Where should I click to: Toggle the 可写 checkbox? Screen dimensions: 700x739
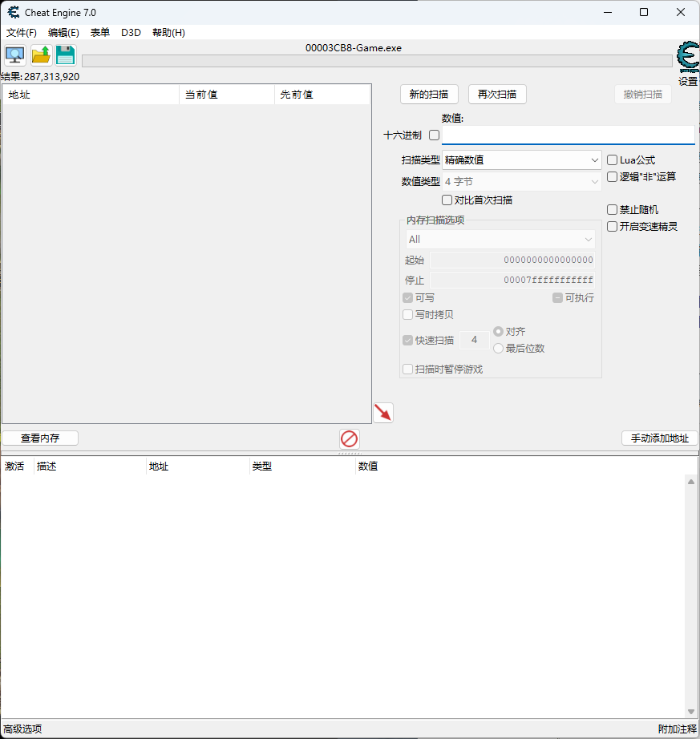[x=408, y=298]
